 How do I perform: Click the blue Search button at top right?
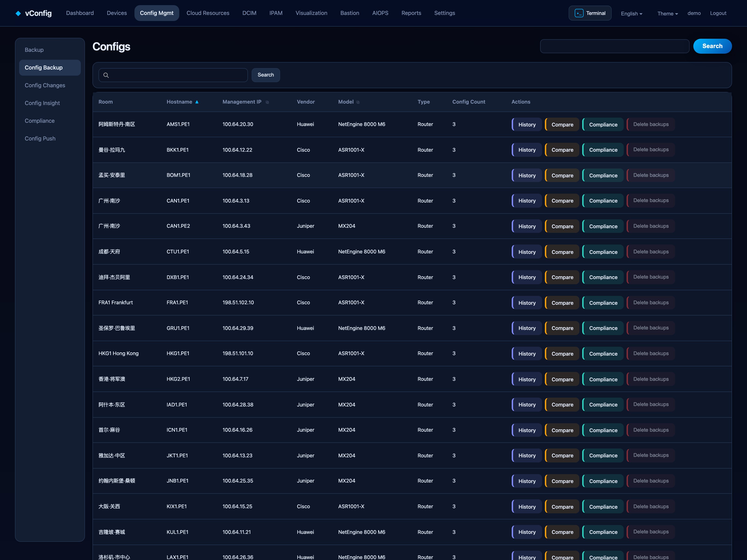pos(712,46)
